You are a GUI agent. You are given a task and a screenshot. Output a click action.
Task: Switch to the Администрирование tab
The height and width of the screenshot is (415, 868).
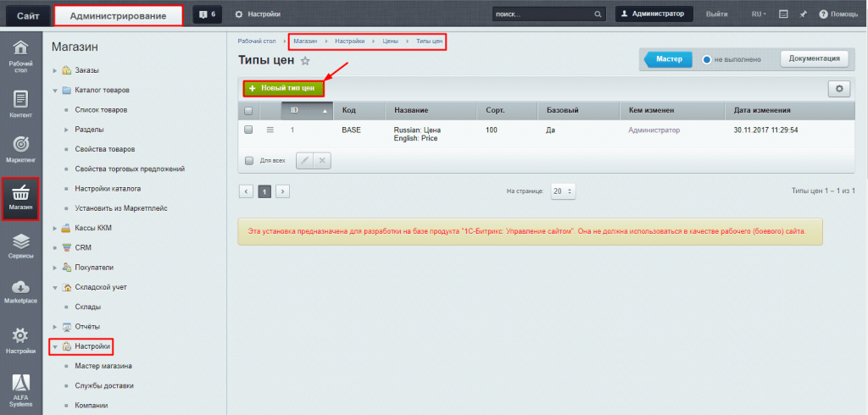click(118, 16)
